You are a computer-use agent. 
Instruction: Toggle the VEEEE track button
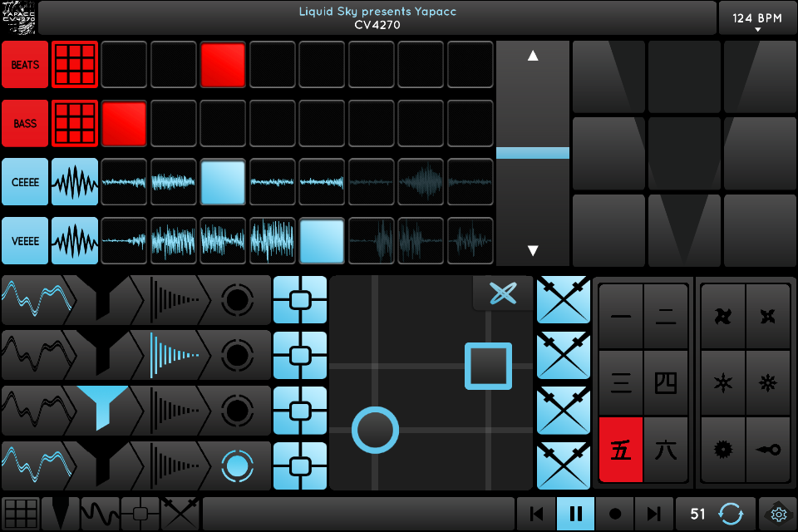pos(25,241)
